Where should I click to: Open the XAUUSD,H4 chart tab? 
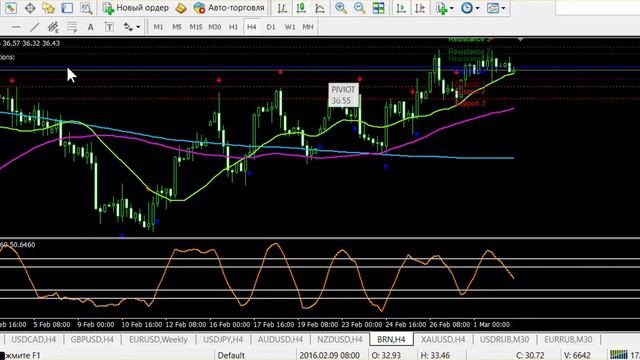443,339
